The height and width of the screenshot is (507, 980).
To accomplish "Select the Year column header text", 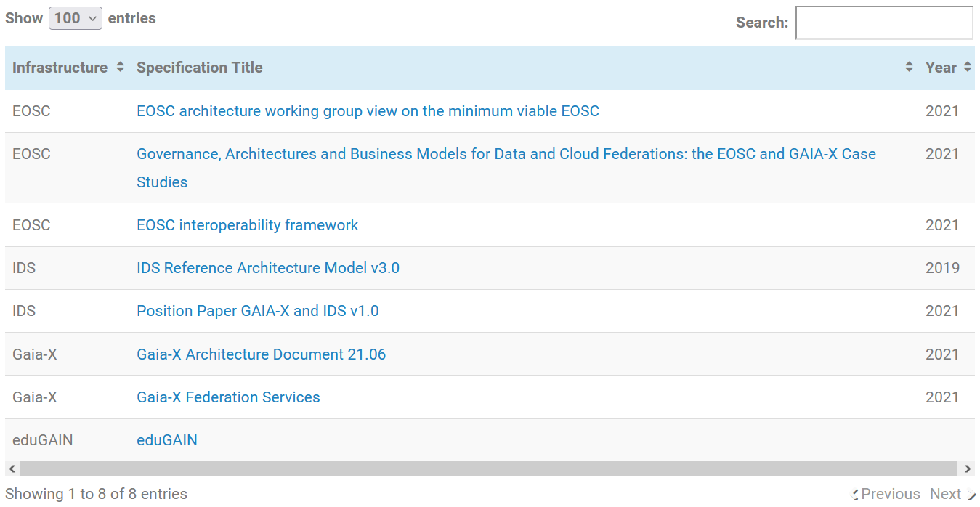I will [x=941, y=68].
